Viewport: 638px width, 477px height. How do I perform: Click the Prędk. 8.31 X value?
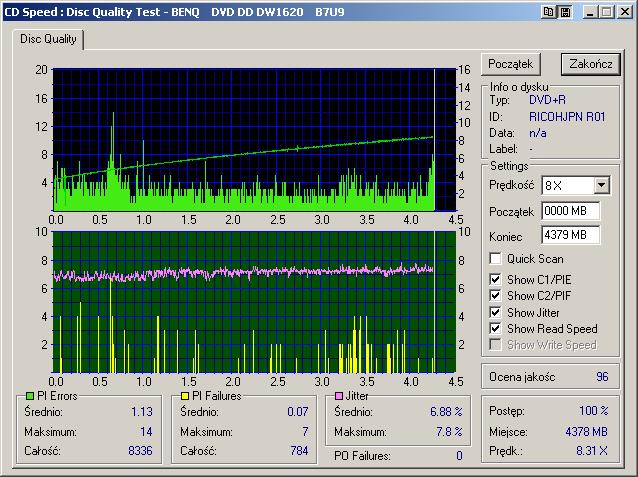[x=592, y=451]
